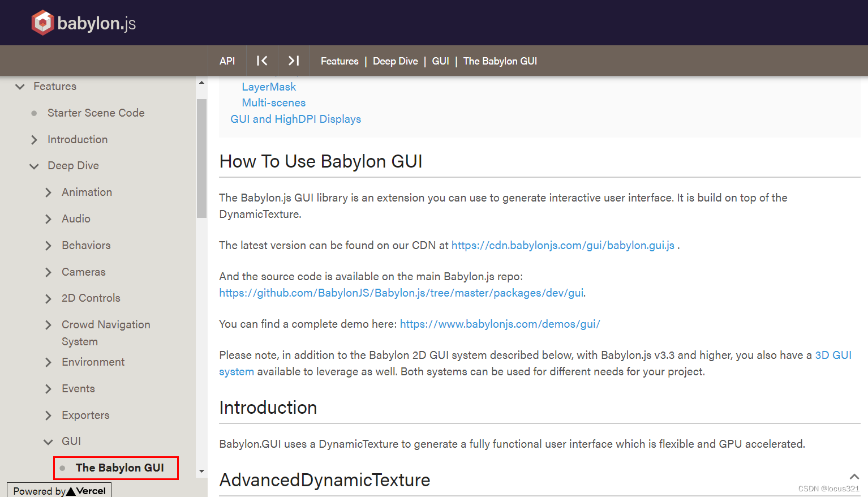The width and height of the screenshot is (868, 497).
Task: Click the scroll-to-top chevron icon
Action: (854, 477)
